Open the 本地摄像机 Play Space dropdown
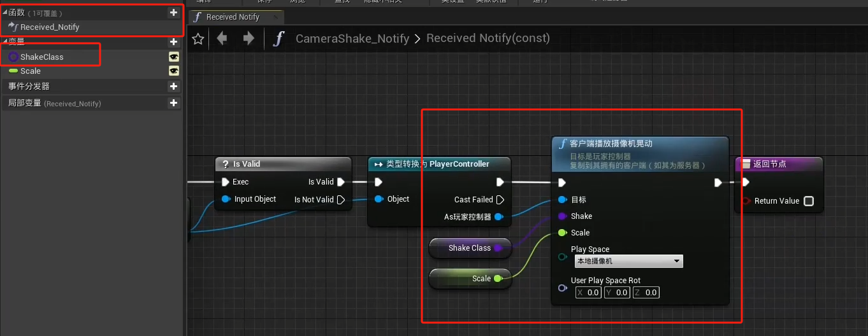This screenshot has height=336, width=868. [x=628, y=261]
